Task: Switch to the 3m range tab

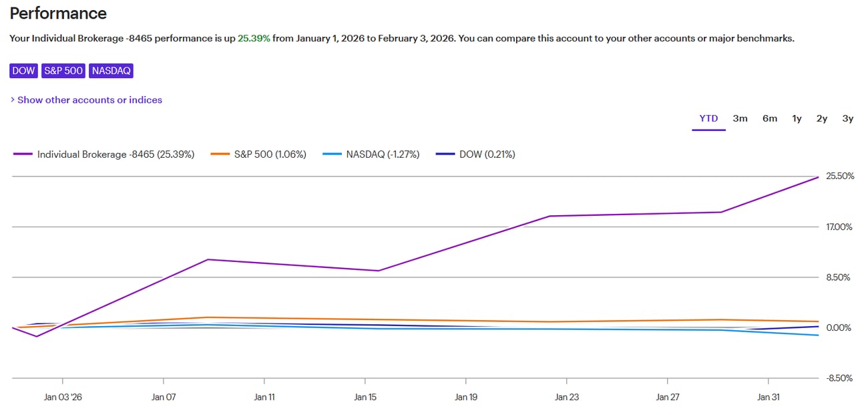Action: coord(740,119)
